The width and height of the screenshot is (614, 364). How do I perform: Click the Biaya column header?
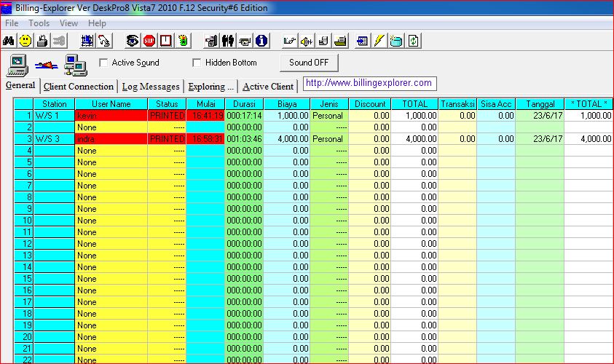(x=287, y=103)
